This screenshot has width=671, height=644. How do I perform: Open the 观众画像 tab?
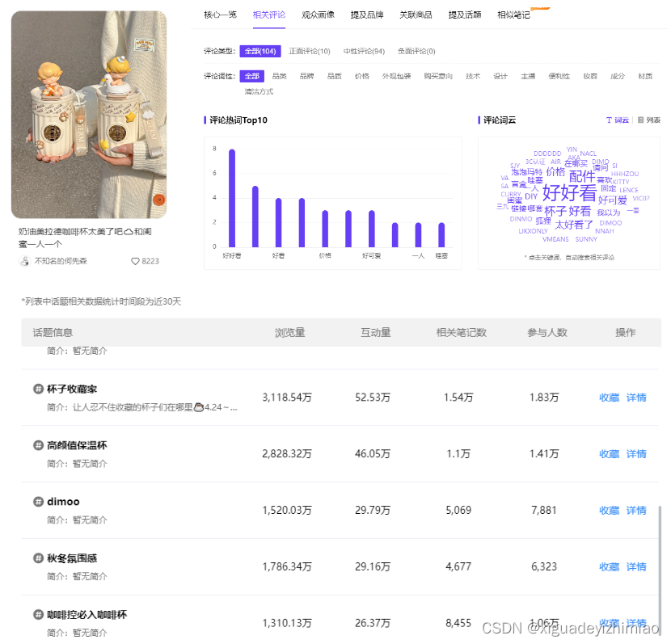click(318, 15)
